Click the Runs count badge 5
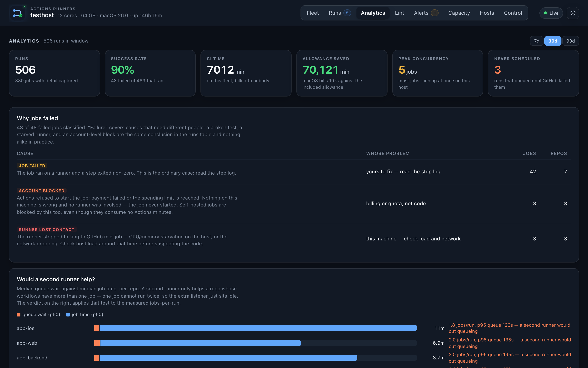The height and width of the screenshot is (368, 588). (x=347, y=13)
